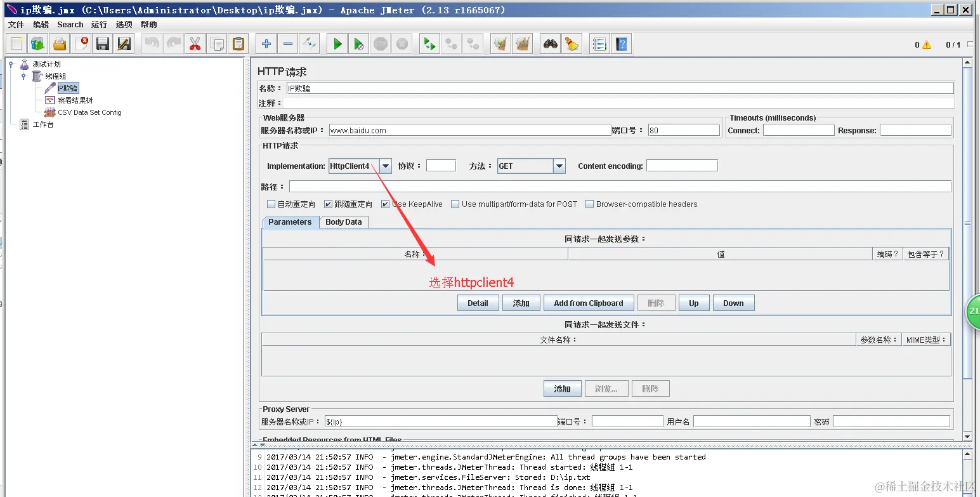Open the Implementation HttpClient4 dropdown

click(386, 166)
